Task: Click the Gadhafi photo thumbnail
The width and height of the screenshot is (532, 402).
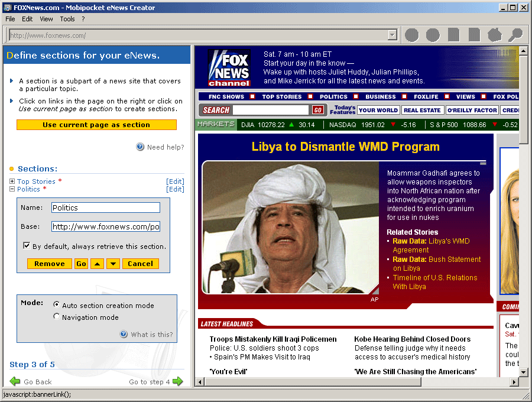Action: pyautogui.click(x=290, y=227)
